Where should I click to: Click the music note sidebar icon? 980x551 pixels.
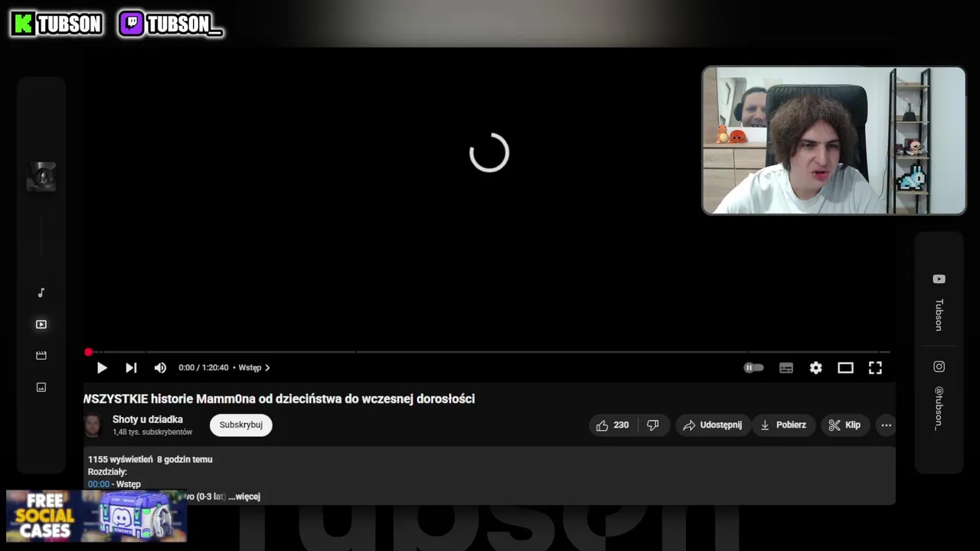[41, 292]
